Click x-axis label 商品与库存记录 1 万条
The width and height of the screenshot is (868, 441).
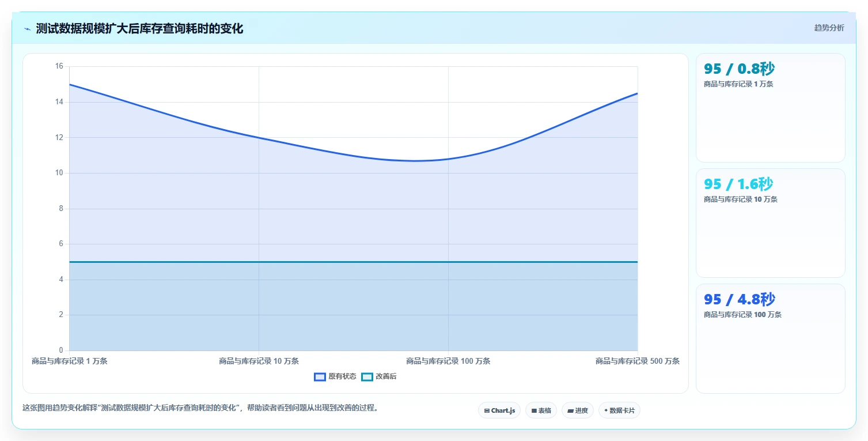coord(69,361)
